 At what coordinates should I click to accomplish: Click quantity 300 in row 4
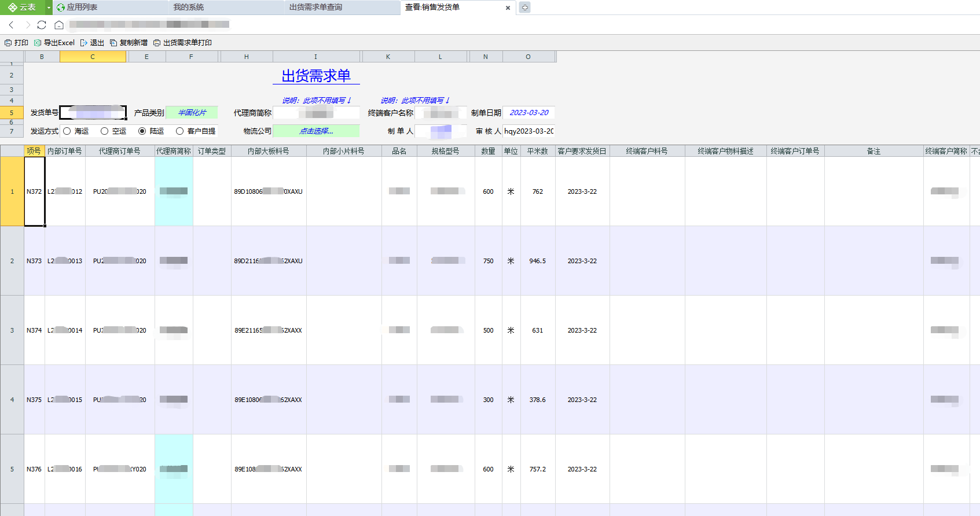(x=489, y=400)
